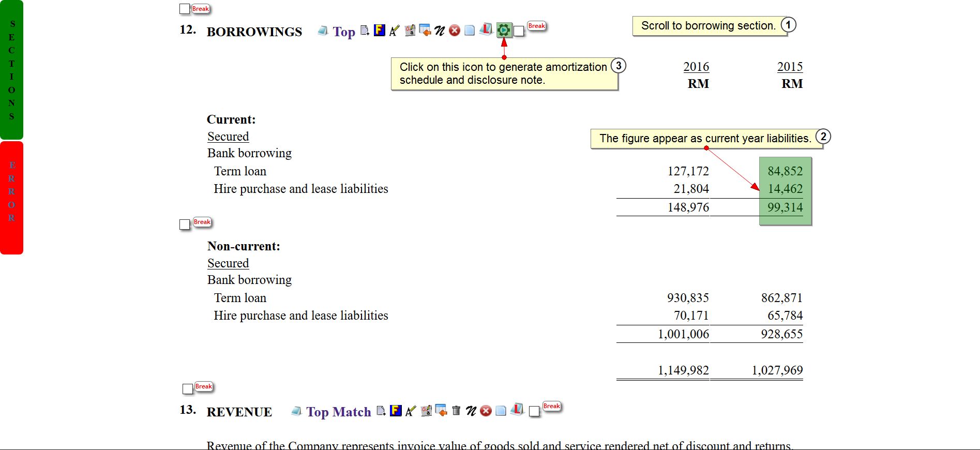Click the trash bin icon in Revenue row

(x=456, y=411)
